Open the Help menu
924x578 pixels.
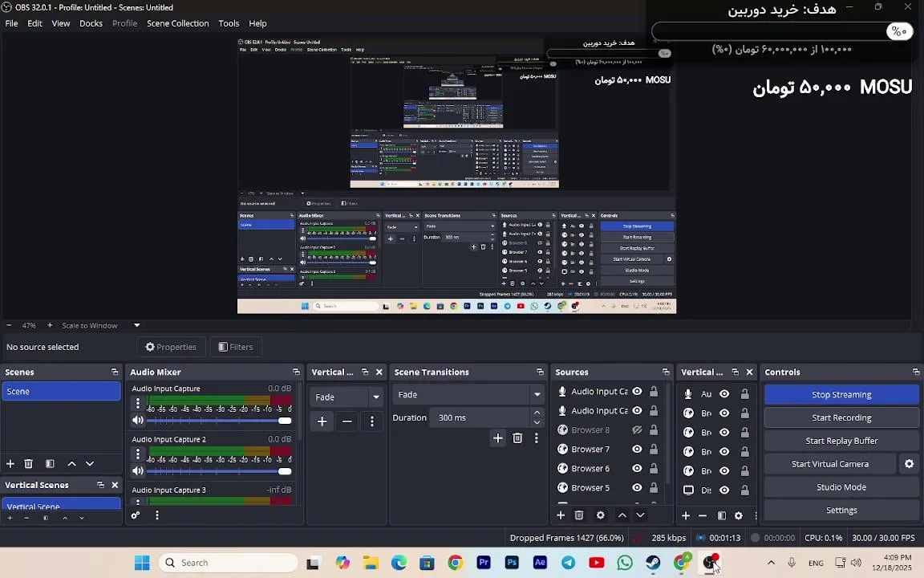[x=257, y=23]
